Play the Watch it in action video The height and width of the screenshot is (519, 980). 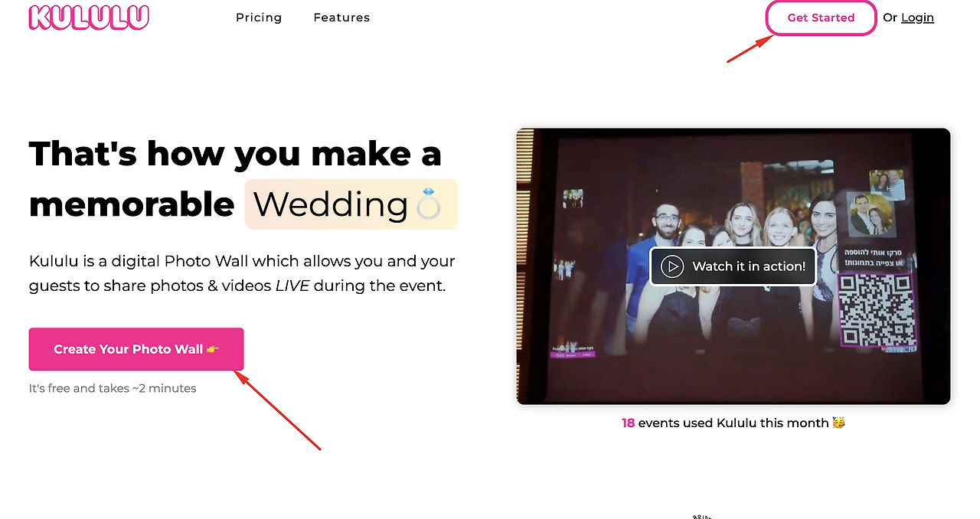[733, 266]
